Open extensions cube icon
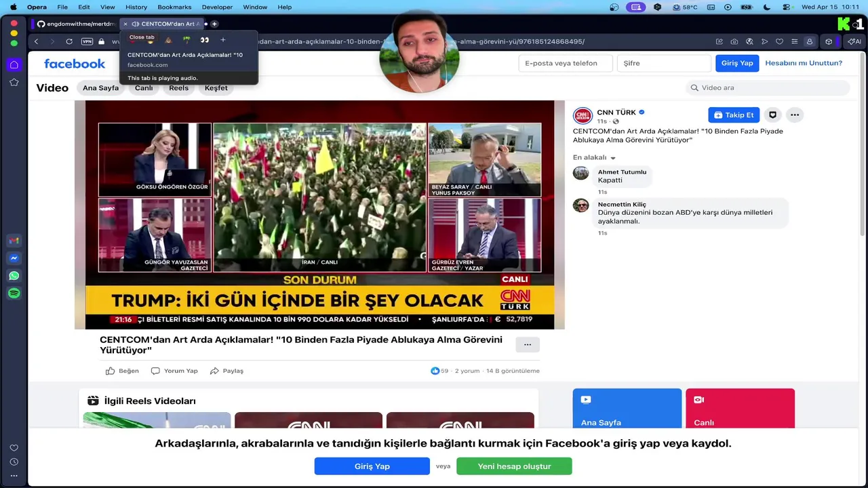Image resolution: width=868 pixels, height=488 pixels. pos(829,41)
